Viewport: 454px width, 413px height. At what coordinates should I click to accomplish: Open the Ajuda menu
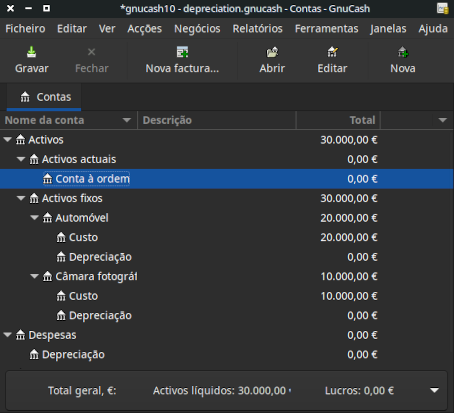tap(433, 29)
